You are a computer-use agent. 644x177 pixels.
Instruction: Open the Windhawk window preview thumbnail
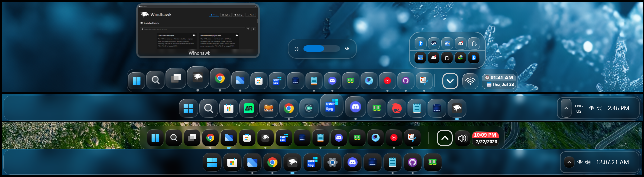coord(198,31)
